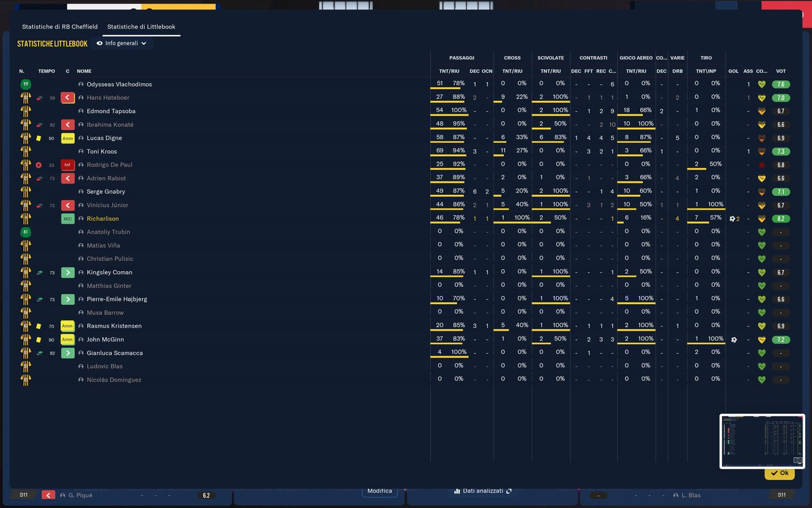The image size is (812, 508).
Task: Sort by the DRB column header
Action: pos(678,71)
